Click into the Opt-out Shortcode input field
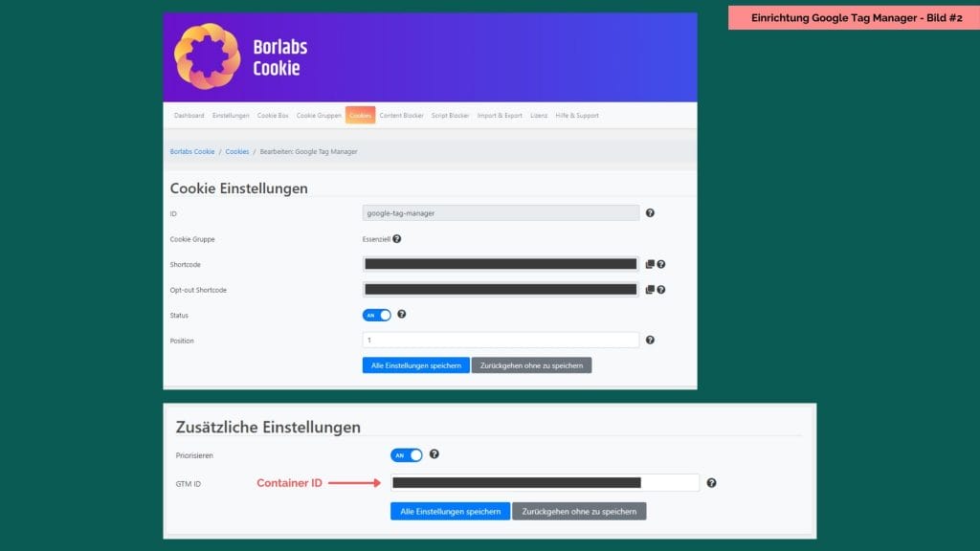Image resolution: width=980 pixels, height=551 pixels. click(501, 290)
